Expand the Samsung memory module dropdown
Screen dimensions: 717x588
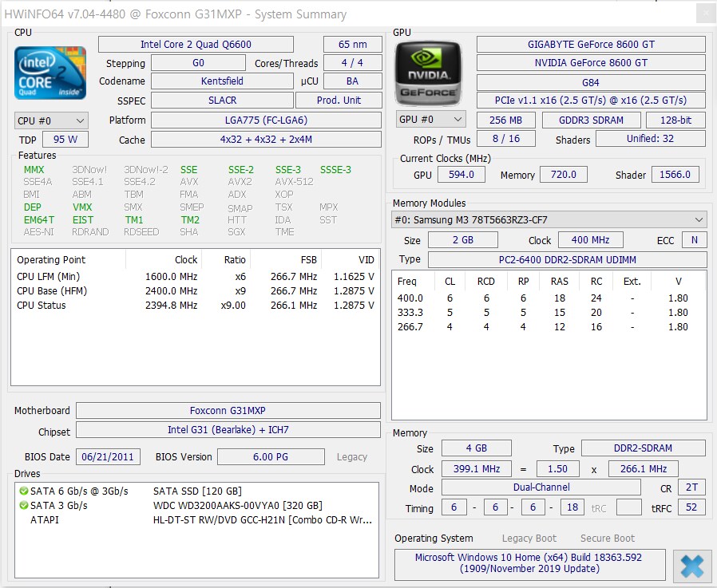549,219
